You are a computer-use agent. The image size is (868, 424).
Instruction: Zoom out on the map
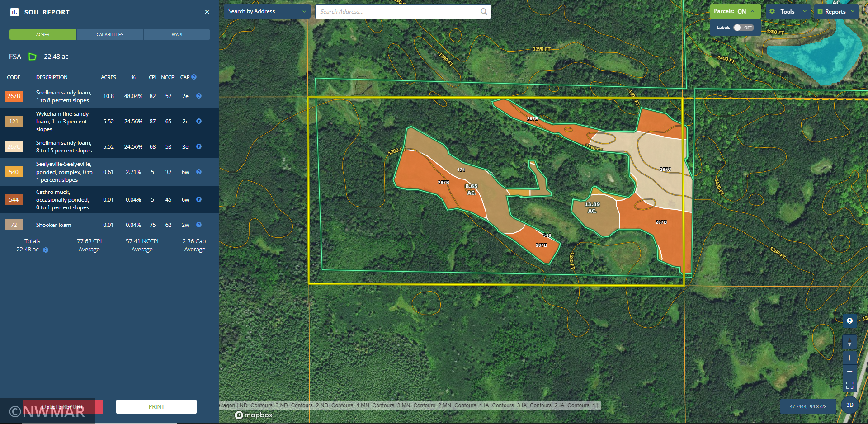(849, 372)
